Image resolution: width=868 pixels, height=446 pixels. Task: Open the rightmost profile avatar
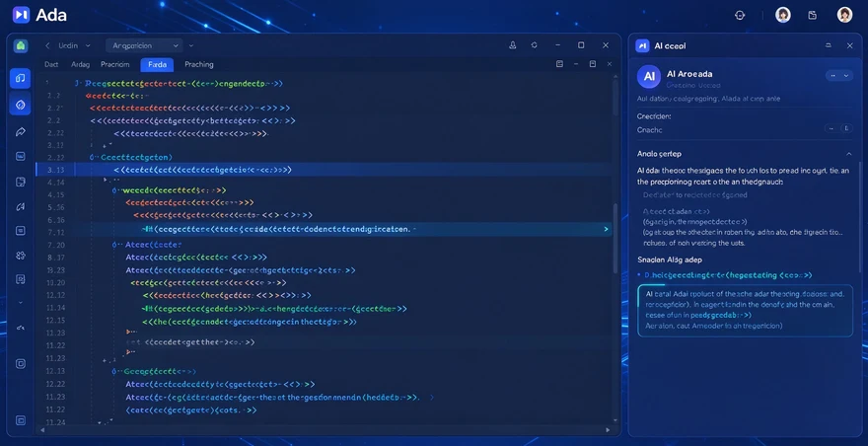pos(844,15)
